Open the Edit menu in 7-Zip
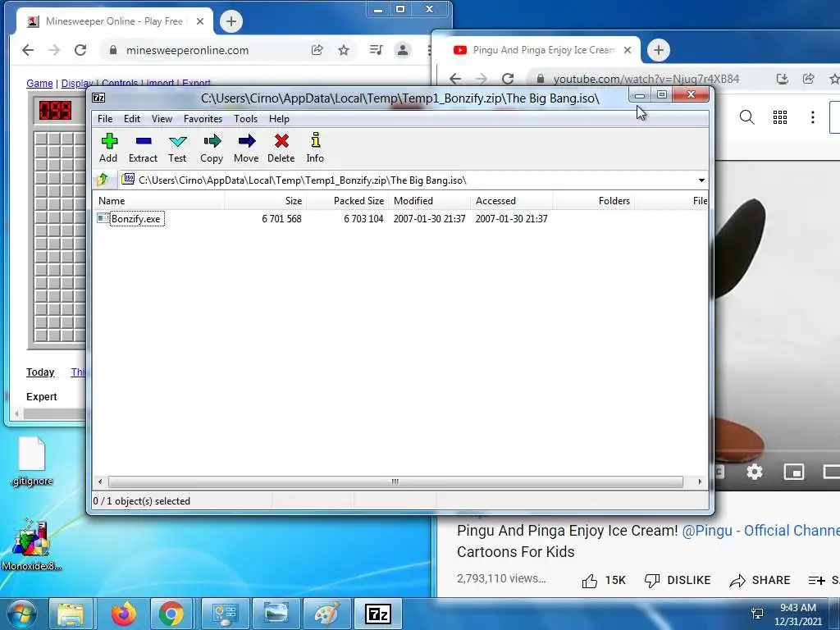Viewport: 840px width, 630px height. click(x=132, y=119)
